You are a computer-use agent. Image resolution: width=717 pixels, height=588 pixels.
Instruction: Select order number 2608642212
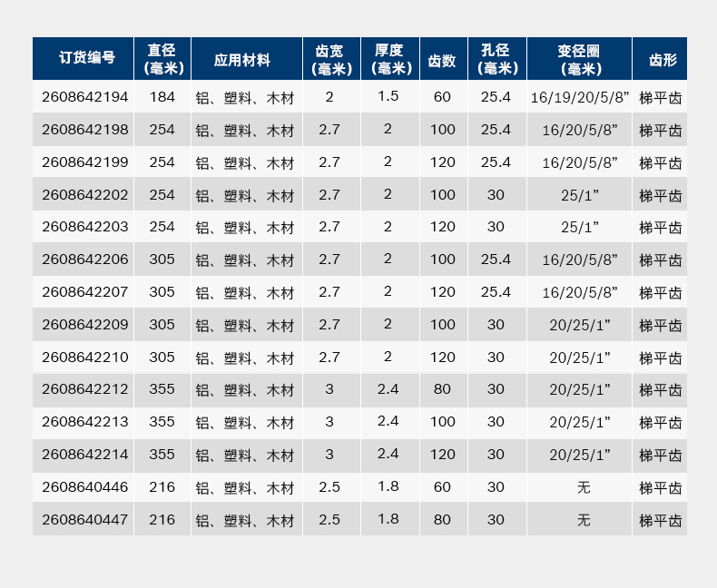(x=84, y=389)
